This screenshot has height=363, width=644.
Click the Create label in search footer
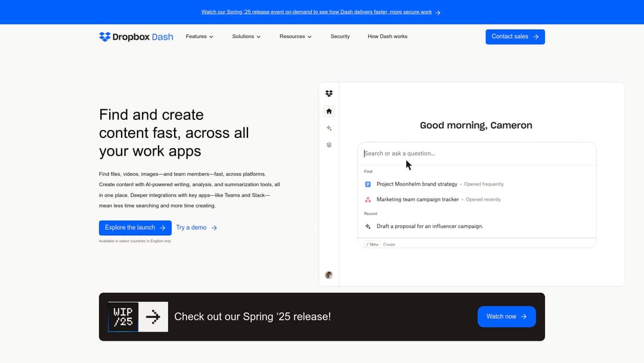tap(389, 245)
